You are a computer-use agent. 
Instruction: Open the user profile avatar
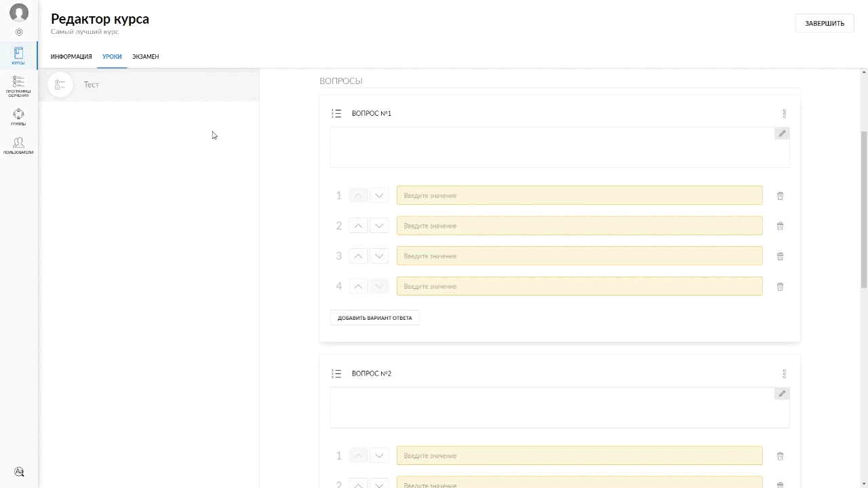19,12
